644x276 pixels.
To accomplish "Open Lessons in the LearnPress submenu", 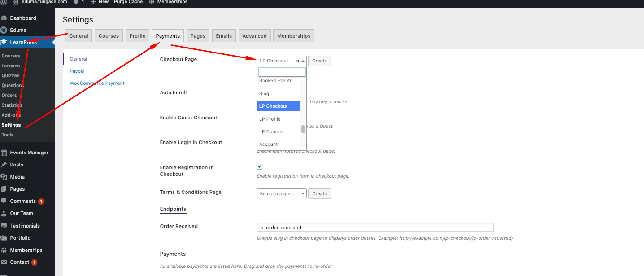I will (x=11, y=66).
